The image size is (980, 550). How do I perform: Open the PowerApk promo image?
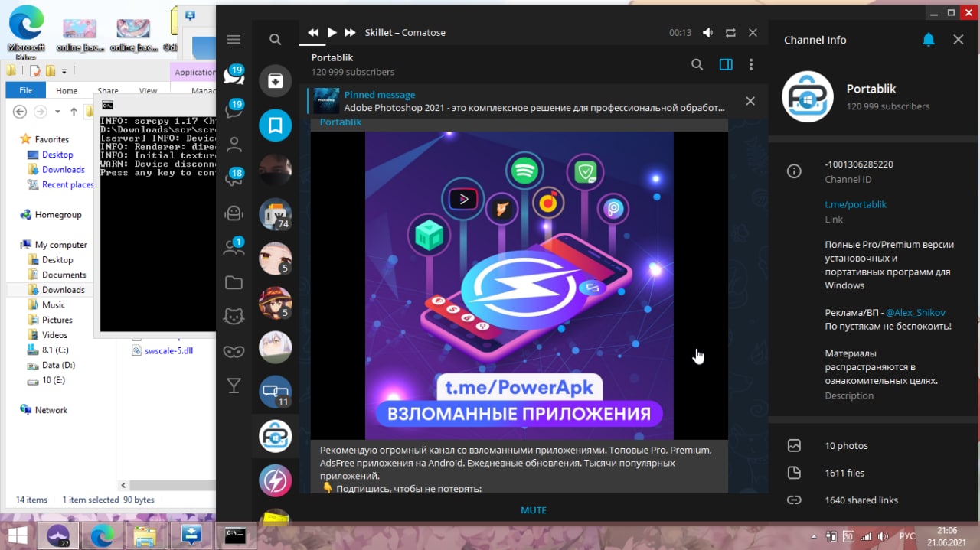click(x=519, y=285)
